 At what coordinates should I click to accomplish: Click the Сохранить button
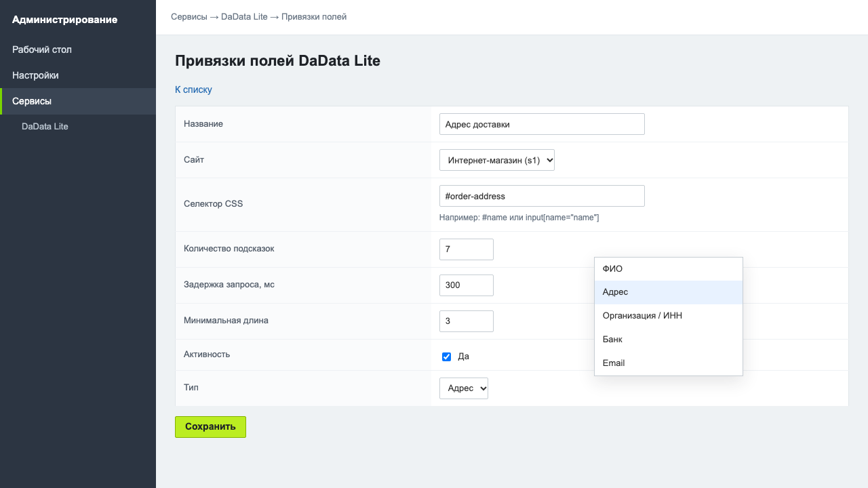[x=210, y=427]
